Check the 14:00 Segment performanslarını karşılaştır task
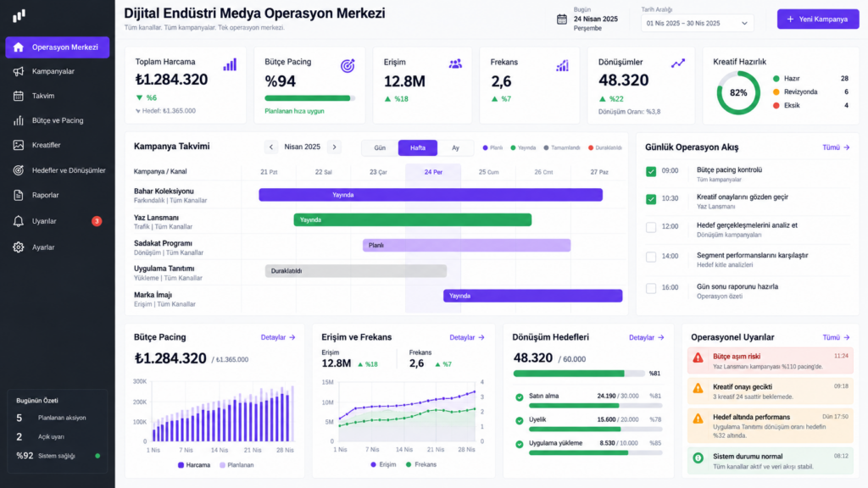The height and width of the screenshot is (488, 868). click(651, 257)
